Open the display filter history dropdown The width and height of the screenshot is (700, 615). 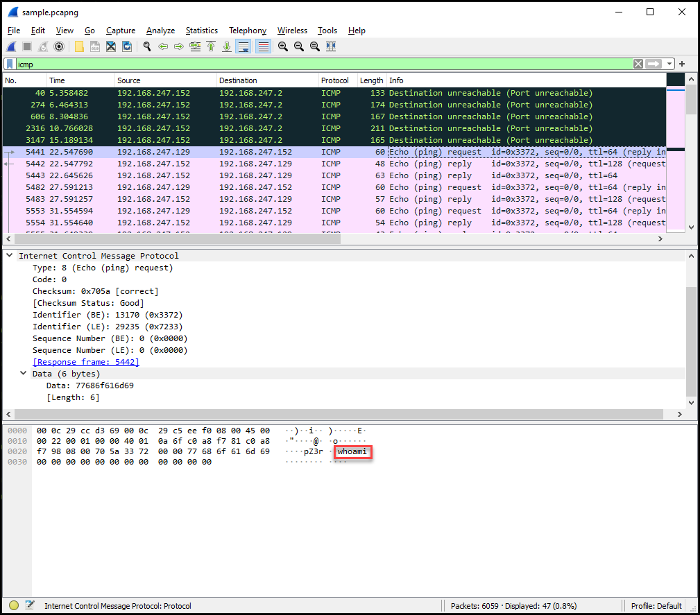[x=669, y=64]
